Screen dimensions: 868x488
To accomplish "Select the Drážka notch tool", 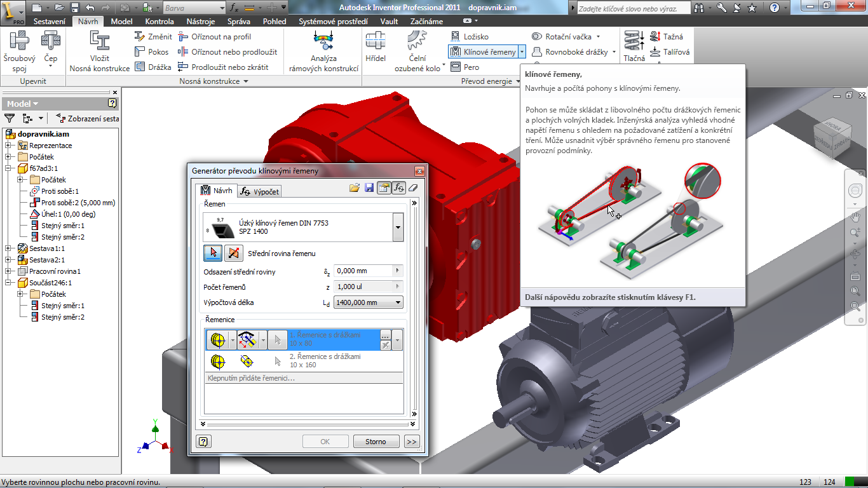I will point(153,67).
